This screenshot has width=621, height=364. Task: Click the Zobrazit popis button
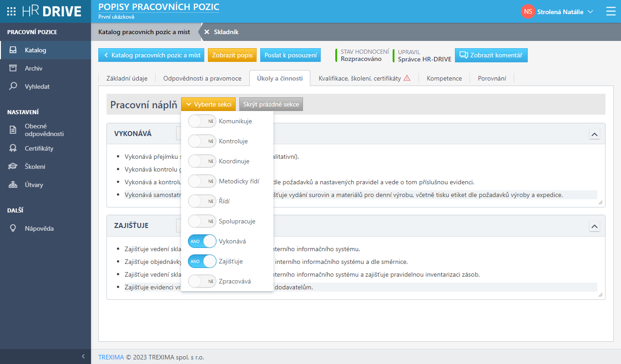[x=232, y=55]
